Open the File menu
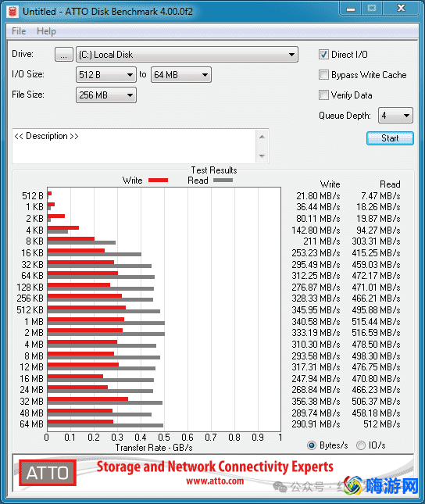425x504 pixels. pos(19,31)
